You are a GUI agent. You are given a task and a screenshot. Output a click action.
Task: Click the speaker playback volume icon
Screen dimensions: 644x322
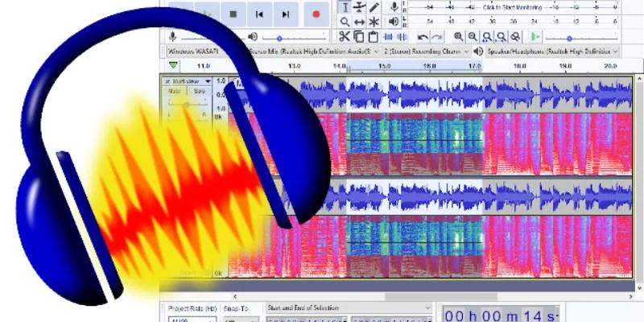[x=253, y=37]
